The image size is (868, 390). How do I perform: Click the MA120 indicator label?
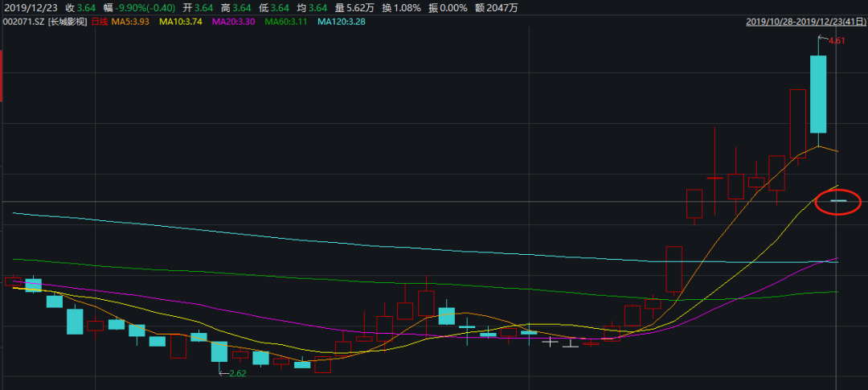(x=343, y=22)
